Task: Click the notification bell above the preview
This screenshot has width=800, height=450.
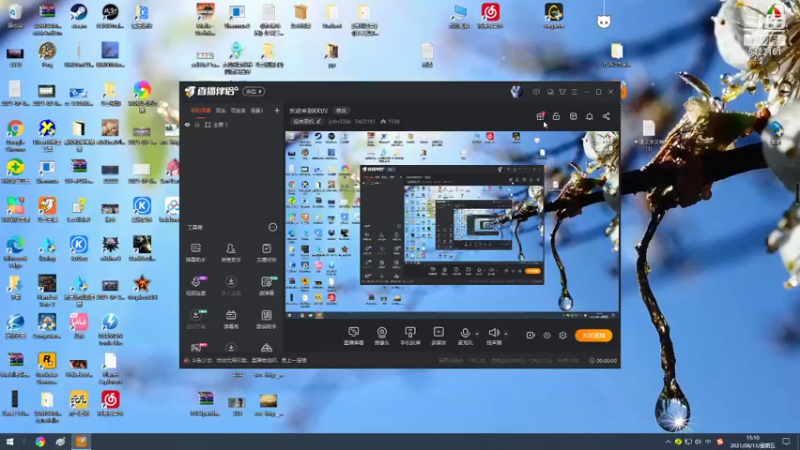Action: coord(589,116)
